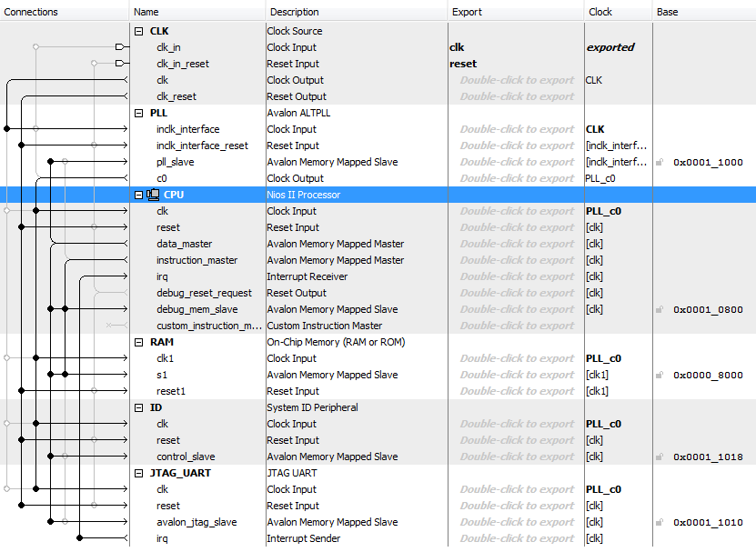The width and height of the screenshot is (756, 552).
Task: Collapse the PLL component rows
Action: point(138,113)
